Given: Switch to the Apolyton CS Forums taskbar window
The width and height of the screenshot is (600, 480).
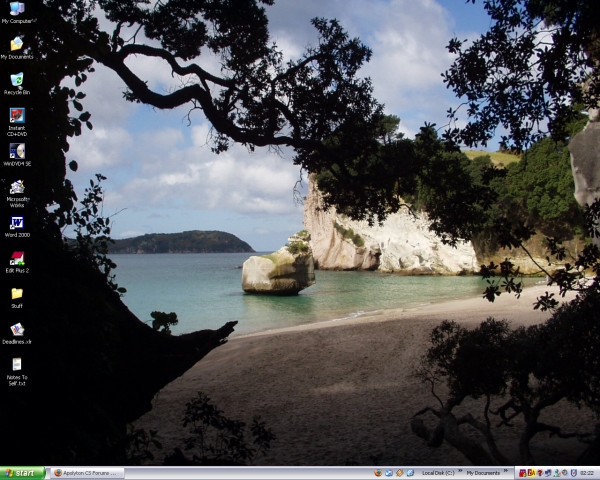Looking at the screenshot, I should (x=86, y=473).
